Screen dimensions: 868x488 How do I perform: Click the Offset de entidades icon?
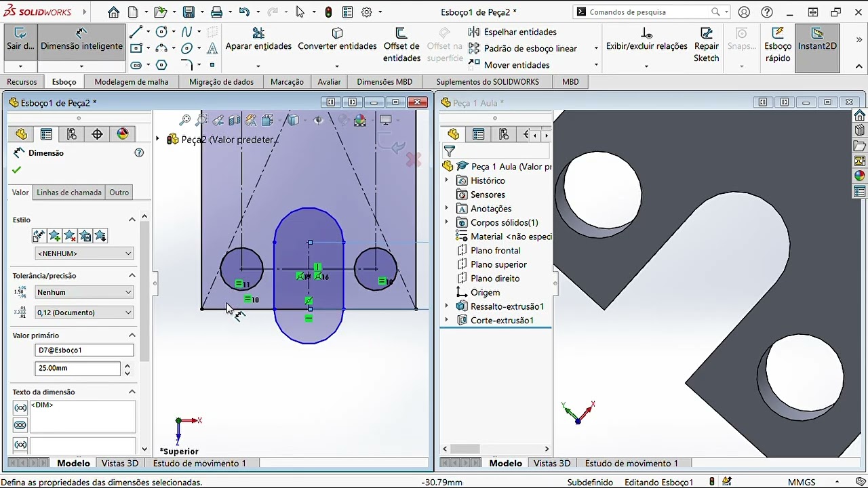tap(401, 33)
